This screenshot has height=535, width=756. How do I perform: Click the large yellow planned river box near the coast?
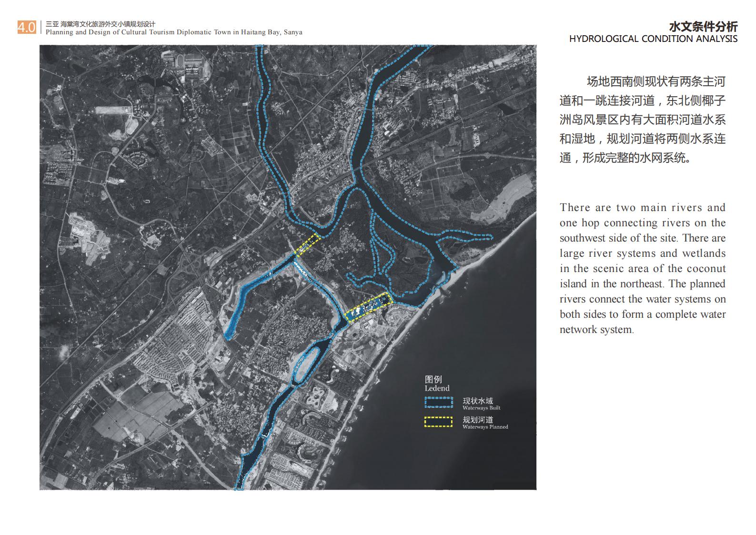tap(369, 308)
